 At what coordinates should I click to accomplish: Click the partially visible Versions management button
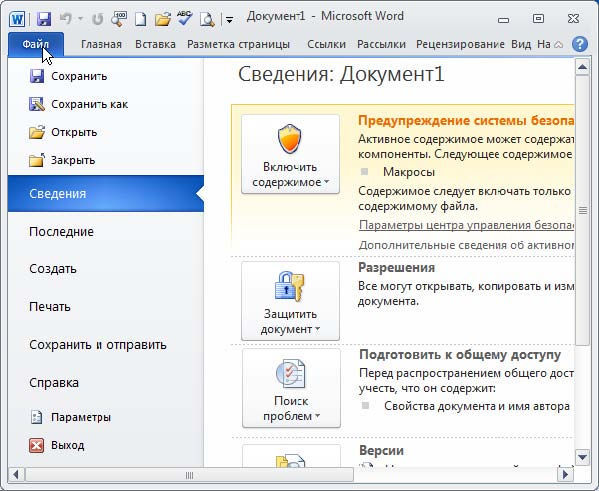[x=291, y=455]
